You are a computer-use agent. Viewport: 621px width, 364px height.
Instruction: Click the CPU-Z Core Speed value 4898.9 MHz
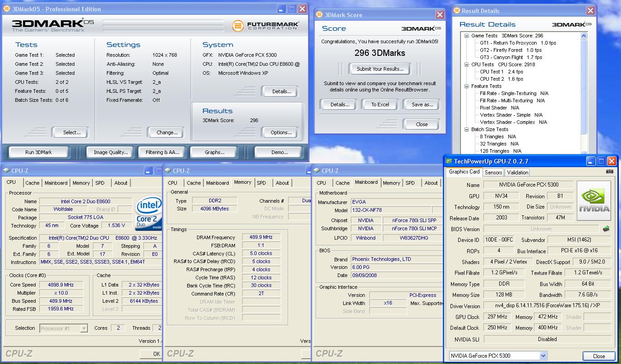click(x=61, y=285)
